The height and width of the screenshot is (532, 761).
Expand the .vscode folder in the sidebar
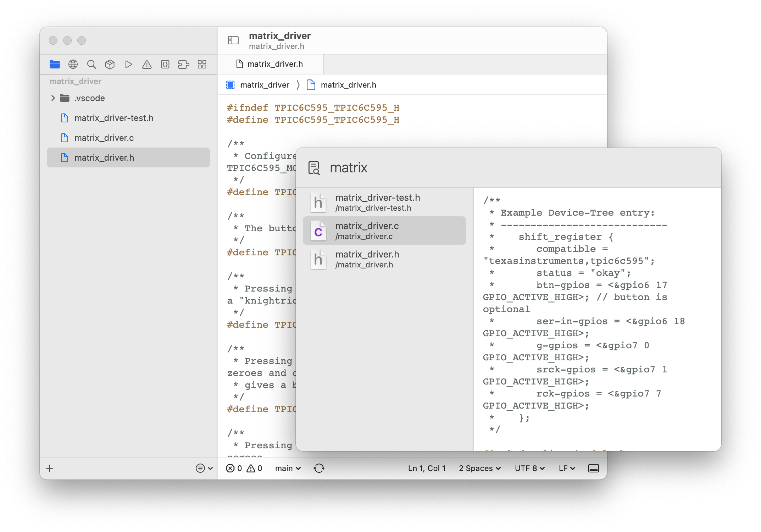click(53, 98)
